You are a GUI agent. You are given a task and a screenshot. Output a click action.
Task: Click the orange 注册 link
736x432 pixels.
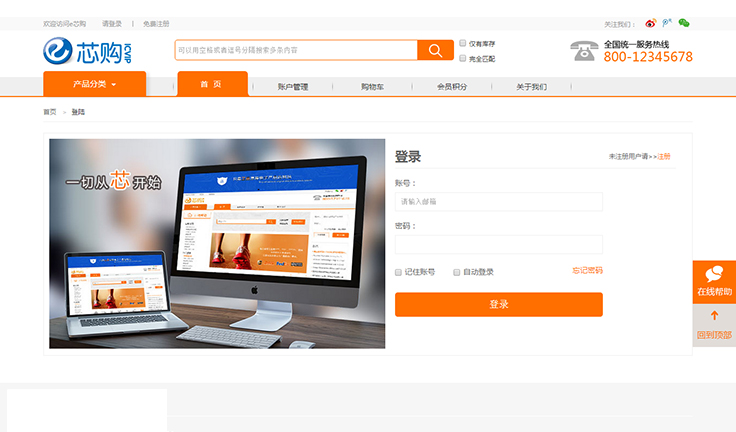664,156
